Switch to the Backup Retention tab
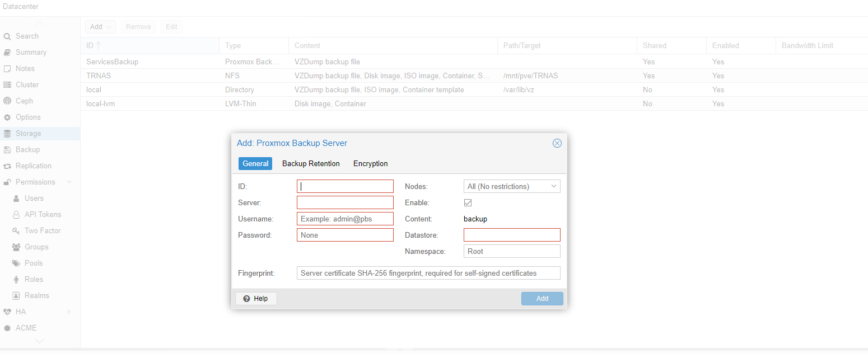Screen dimensions: 868x354 [x=311, y=163]
